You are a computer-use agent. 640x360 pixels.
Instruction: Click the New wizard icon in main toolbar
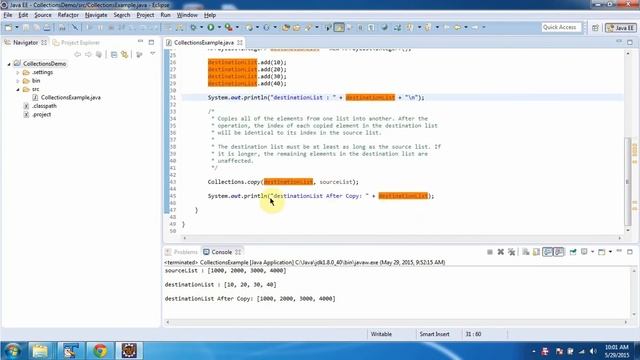(x=8, y=27)
